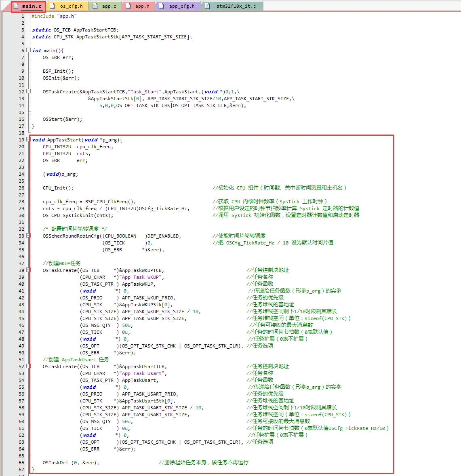Image resolution: width=461 pixels, height=476 pixels.
Task: Click the file icon on the os_cfg.h tab
Action: coord(53,6)
